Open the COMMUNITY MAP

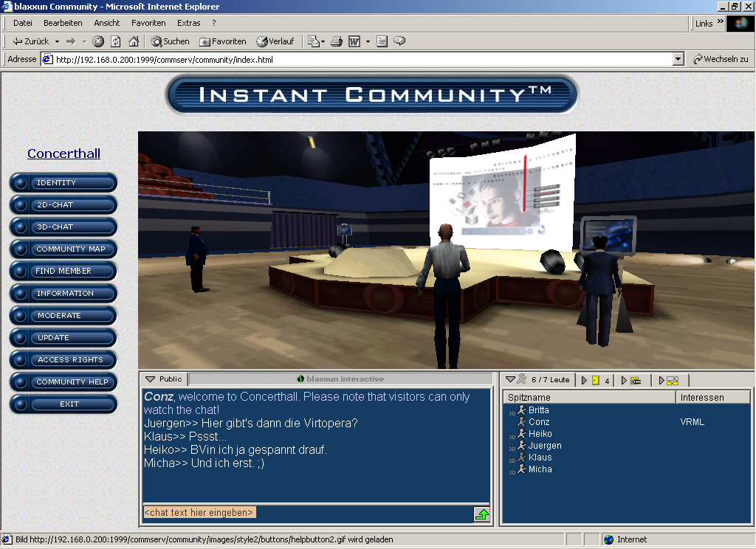pos(63,249)
